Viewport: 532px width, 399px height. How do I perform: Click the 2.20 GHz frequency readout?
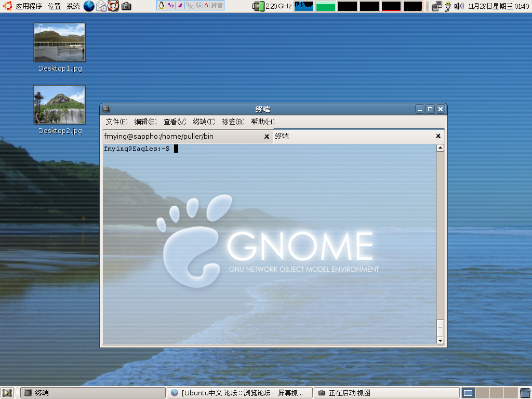tap(278, 6)
